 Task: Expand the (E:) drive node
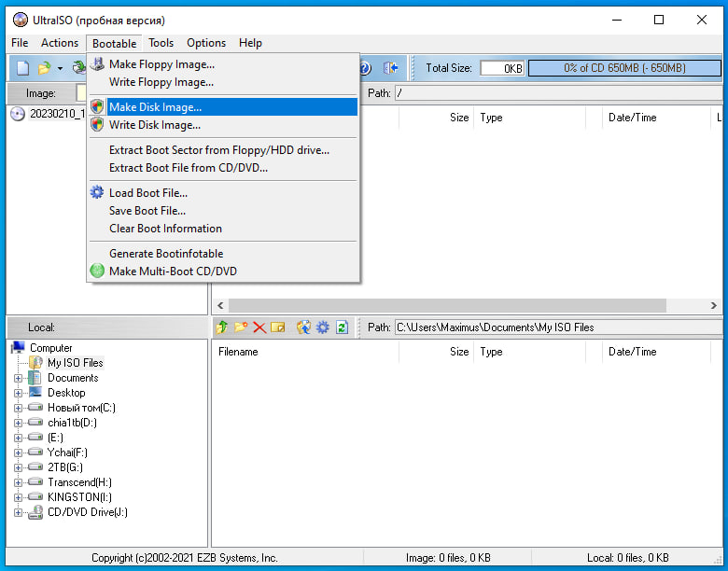pyautogui.click(x=18, y=438)
